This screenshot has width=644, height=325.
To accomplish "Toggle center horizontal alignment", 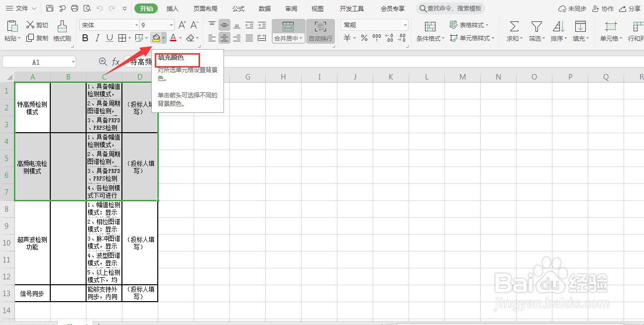I will [x=225, y=38].
